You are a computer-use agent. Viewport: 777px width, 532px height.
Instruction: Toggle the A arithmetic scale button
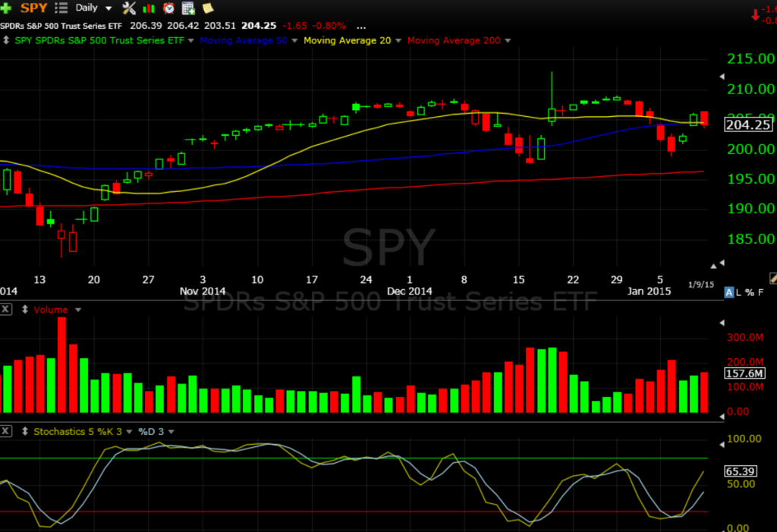729,292
